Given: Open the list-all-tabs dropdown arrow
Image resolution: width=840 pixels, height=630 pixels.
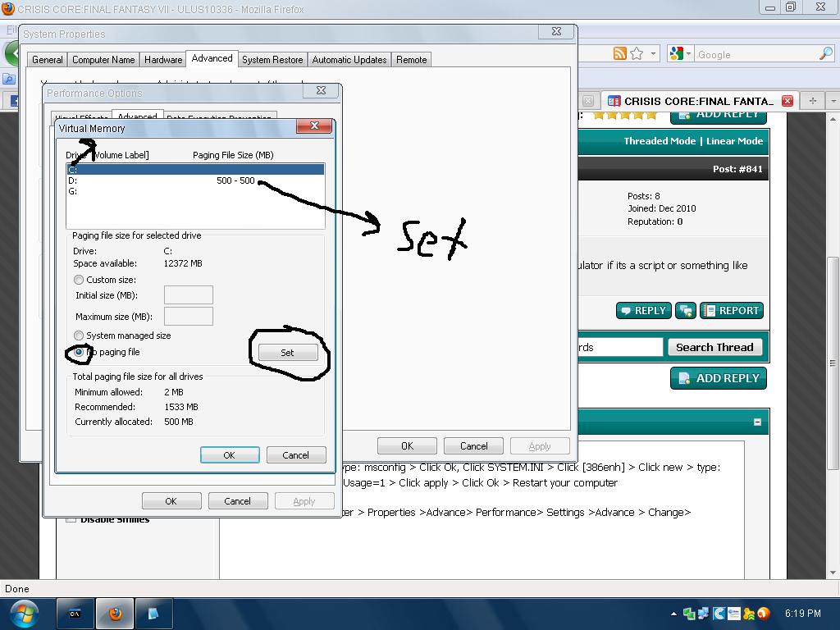Looking at the screenshot, I should coord(833,101).
